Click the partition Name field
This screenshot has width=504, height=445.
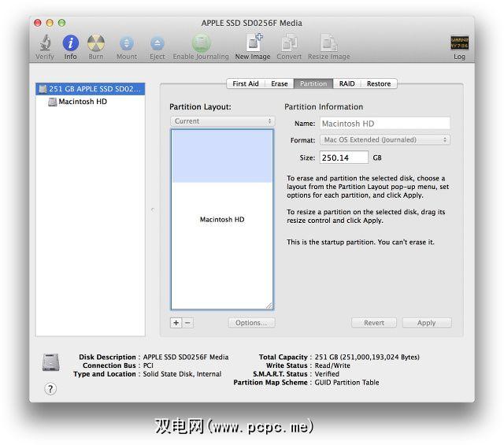coord(385,124)
